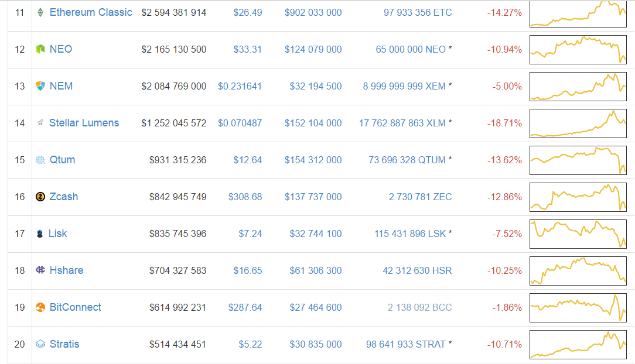Click Lisk price $7.24 link
Image resolution: width=635 pixels, height=364 pixels.
coord(250,233)
